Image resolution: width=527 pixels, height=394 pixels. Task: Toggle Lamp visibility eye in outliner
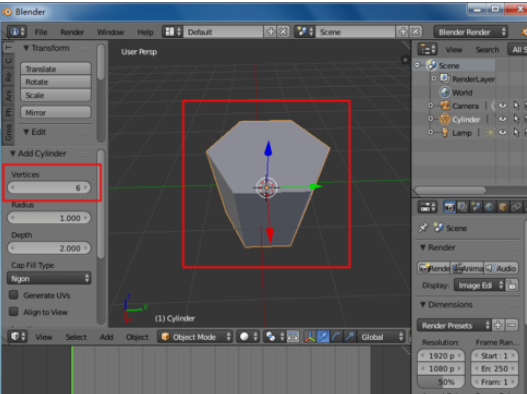502,132
